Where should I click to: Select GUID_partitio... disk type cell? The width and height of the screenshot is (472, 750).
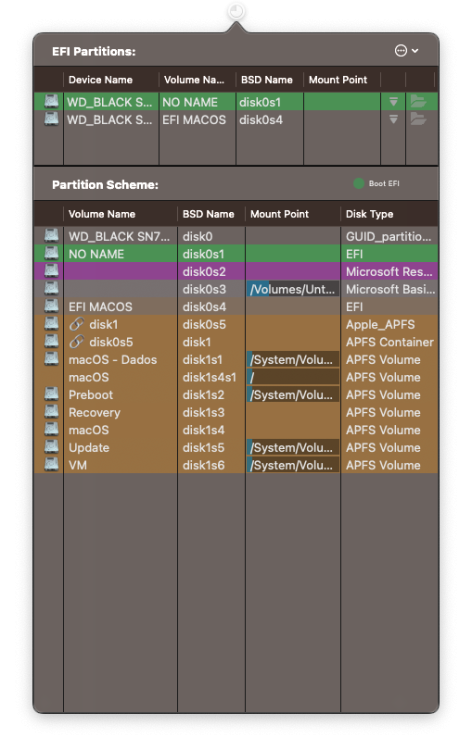(388, 236)
